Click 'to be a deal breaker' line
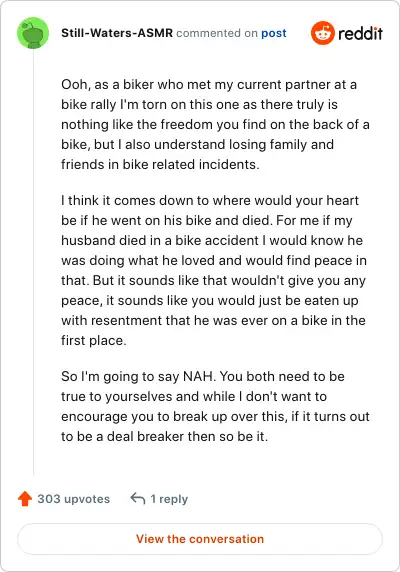The width and height of the screenshot is (400, 572). click(164, 436)
